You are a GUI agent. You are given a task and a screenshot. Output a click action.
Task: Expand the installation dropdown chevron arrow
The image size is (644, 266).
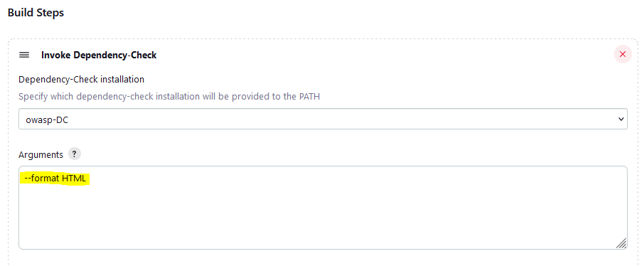pos(621,119)
